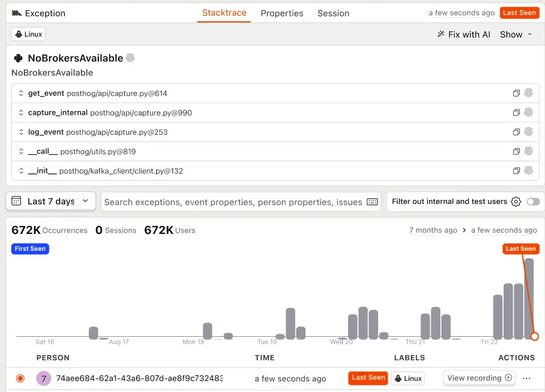This screenshot has width=545, height=392.
Task: Click the keyboard shortcut icon in search
Action: 371,202
